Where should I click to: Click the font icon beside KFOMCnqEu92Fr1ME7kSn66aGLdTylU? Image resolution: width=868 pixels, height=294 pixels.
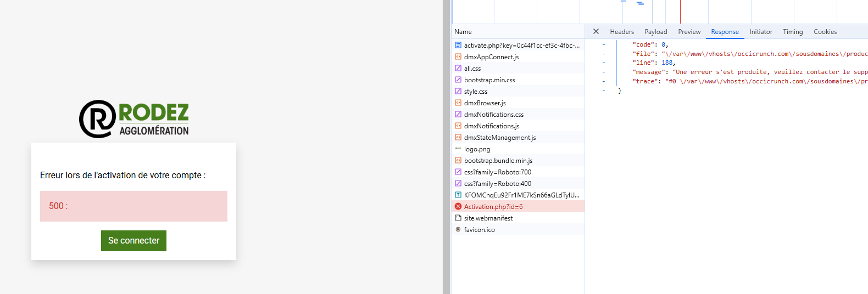click(x=458, y=195)
